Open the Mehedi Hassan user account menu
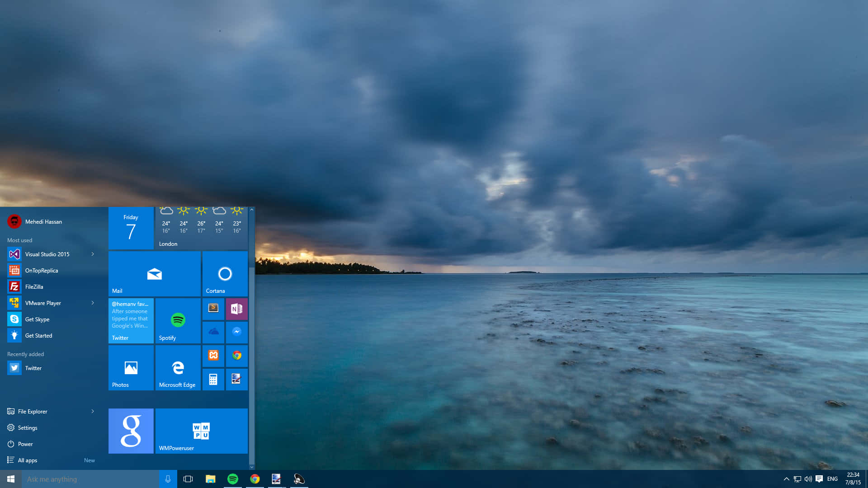Viewport: 868px width, 488px height. (x=35, y=221)
